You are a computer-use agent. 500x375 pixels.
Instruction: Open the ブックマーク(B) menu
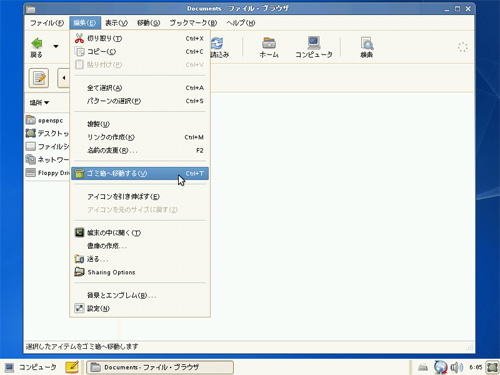point(193,23)
